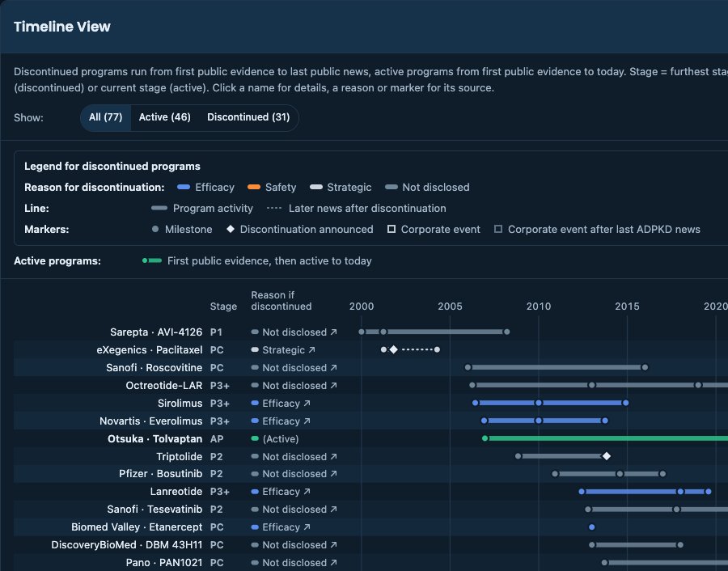Click Bosutinib middle milestone dot
728x571 pixels.
point(620,474)
